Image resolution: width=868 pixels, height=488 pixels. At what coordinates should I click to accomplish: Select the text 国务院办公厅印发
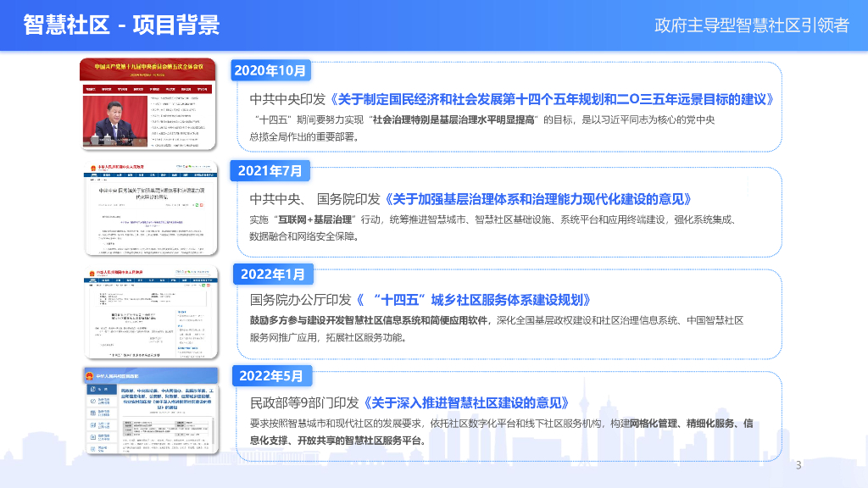coord(301,300)
